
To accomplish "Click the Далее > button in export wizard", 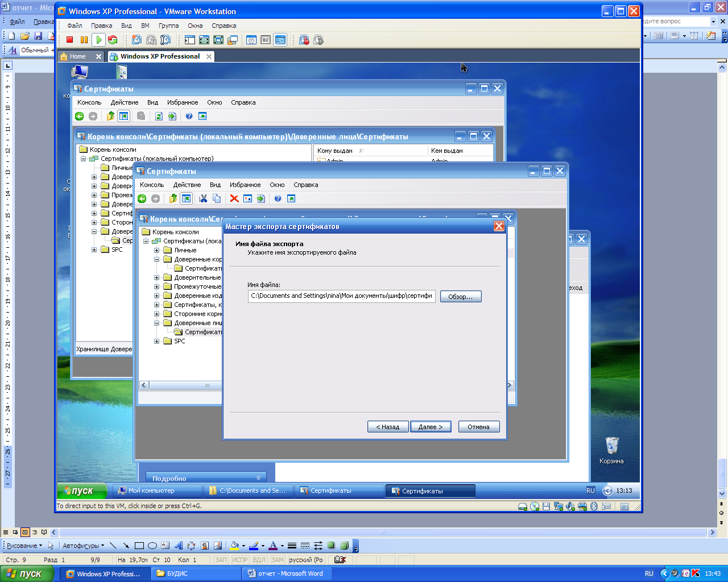I will (x=431, y=427).
